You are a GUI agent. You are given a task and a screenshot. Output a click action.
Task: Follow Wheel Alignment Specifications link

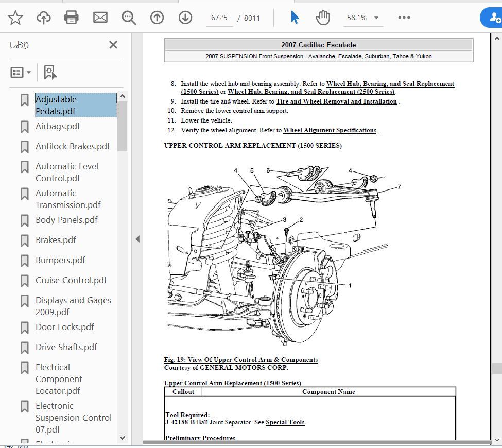pos(330,130)
